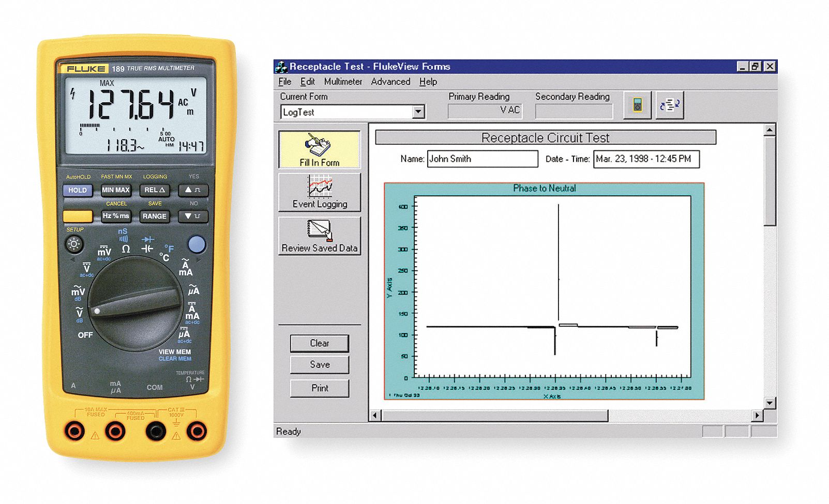This screenshot has width=829, height=504.
Task: Click the Date - Time field
Action: tap(645, 159)
